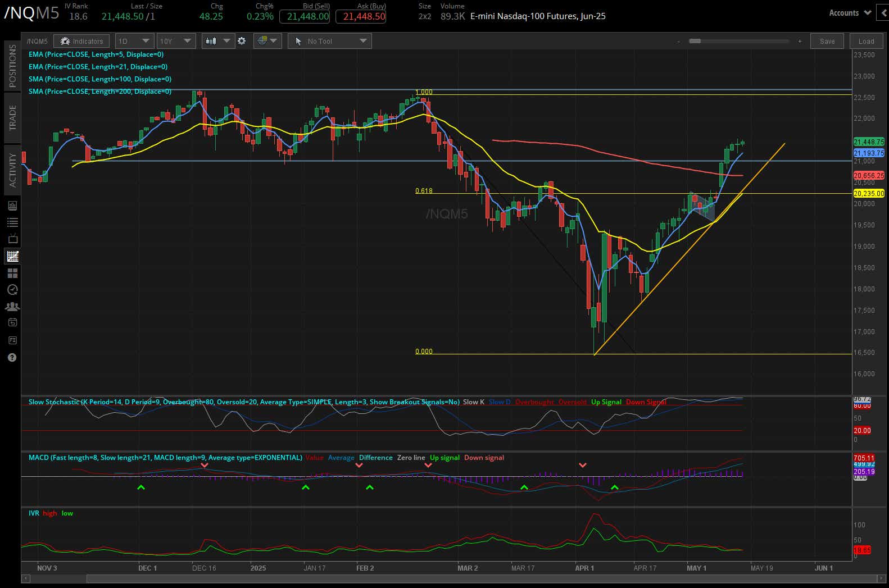Click the IVR study label
This screenshot has width=889, height=588.
(x=34, y=513)
